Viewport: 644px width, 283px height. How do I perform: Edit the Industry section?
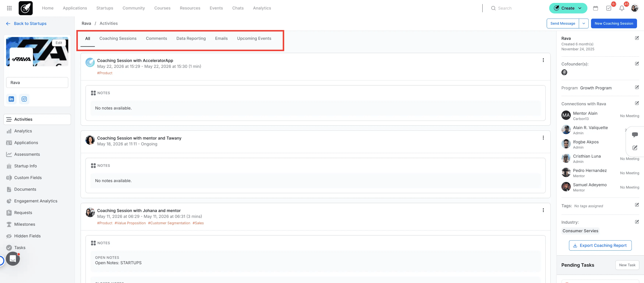pos(637,222)
